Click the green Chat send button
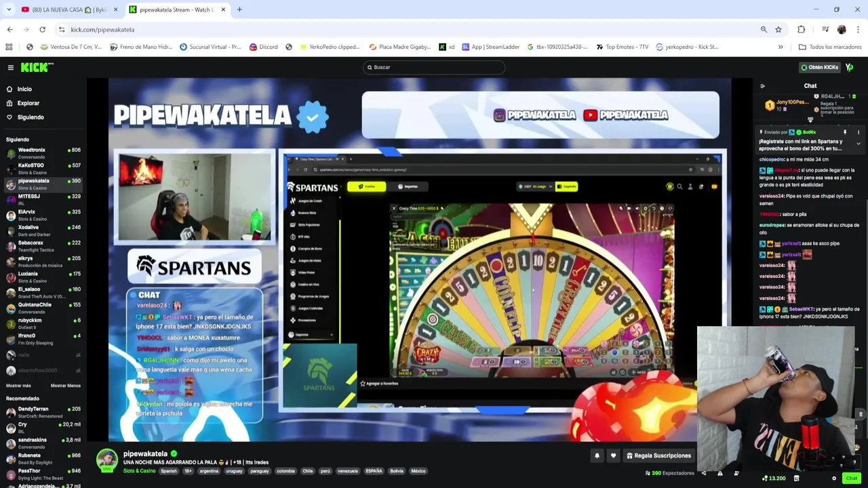This screenshot has height=488, width=868. tap(851, 479)
